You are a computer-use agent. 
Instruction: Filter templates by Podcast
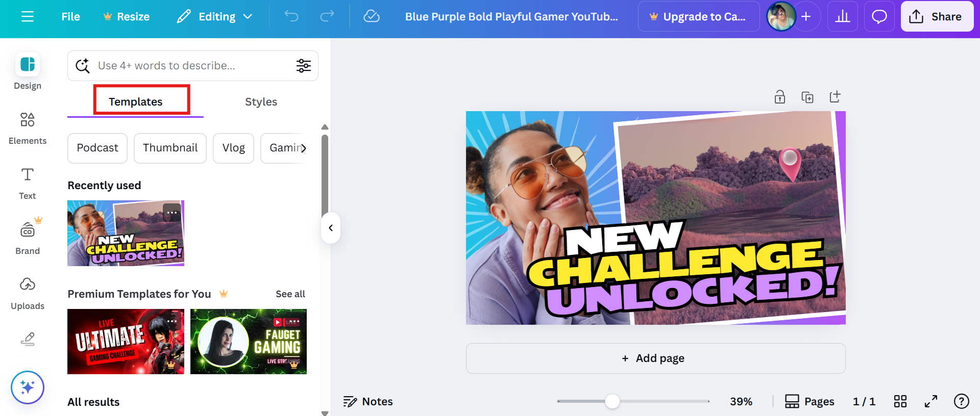point(97,148)
